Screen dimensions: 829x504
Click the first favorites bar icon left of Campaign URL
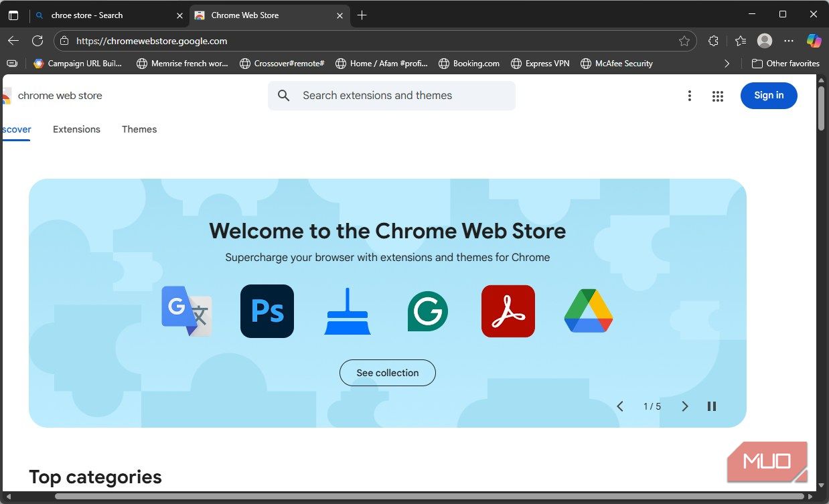tap(12, 64)
